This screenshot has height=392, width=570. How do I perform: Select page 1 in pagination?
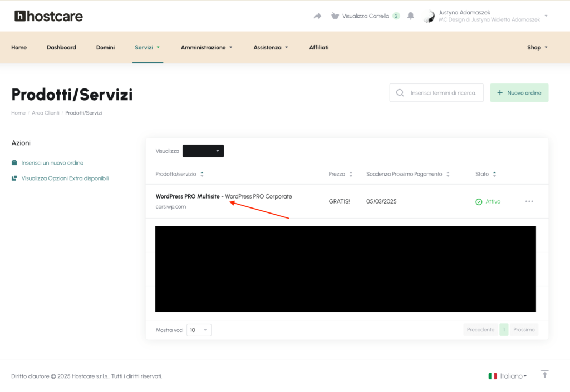pos(504,330)
